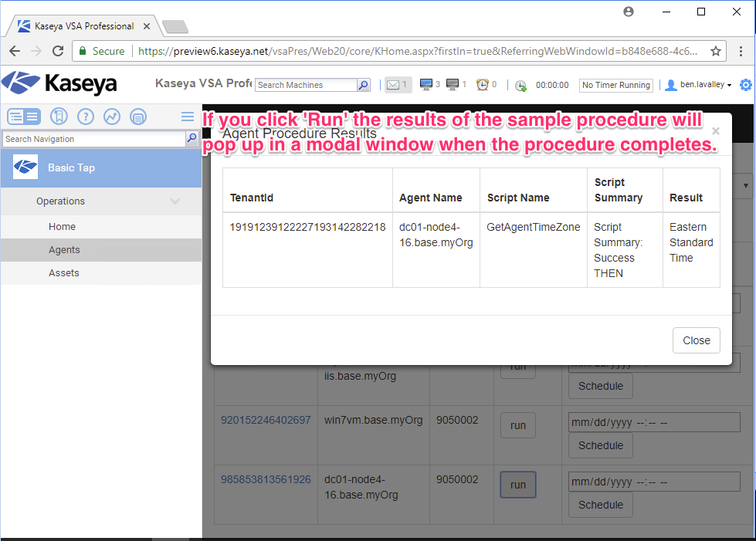Image resolution: width=756 pixels, height=541 pixels.
Task: Open the mail inbox envelope icon
Action: pos(393,85)
